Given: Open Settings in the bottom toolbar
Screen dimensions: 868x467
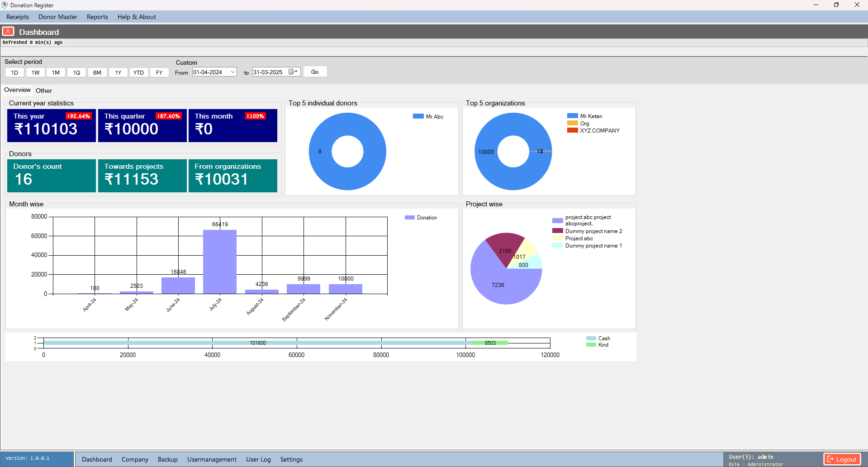Looking at the screenshot, I should (291, 459).
